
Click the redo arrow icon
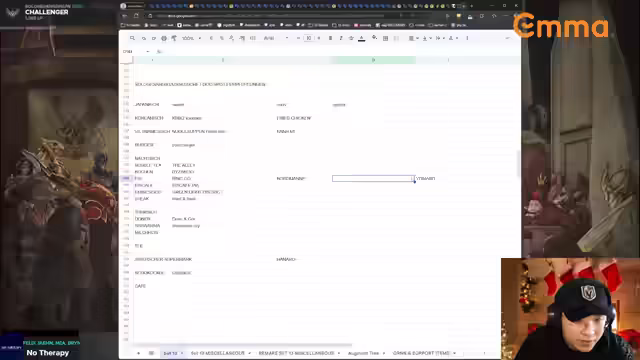[153, 38]
